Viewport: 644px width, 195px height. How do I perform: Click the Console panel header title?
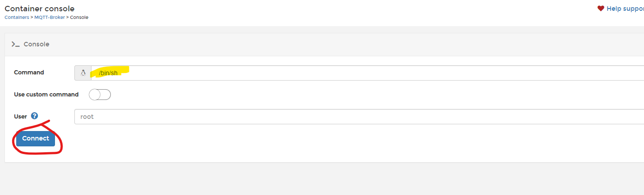pos(37,44)
